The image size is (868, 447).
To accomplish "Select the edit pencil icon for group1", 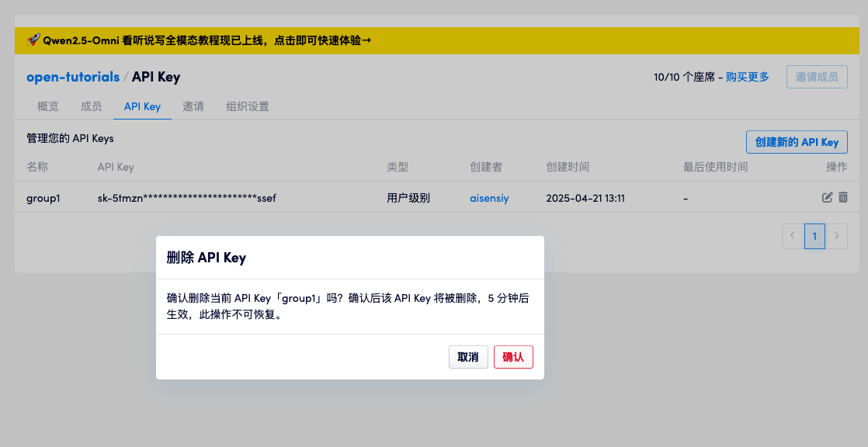I will (827, 198).
